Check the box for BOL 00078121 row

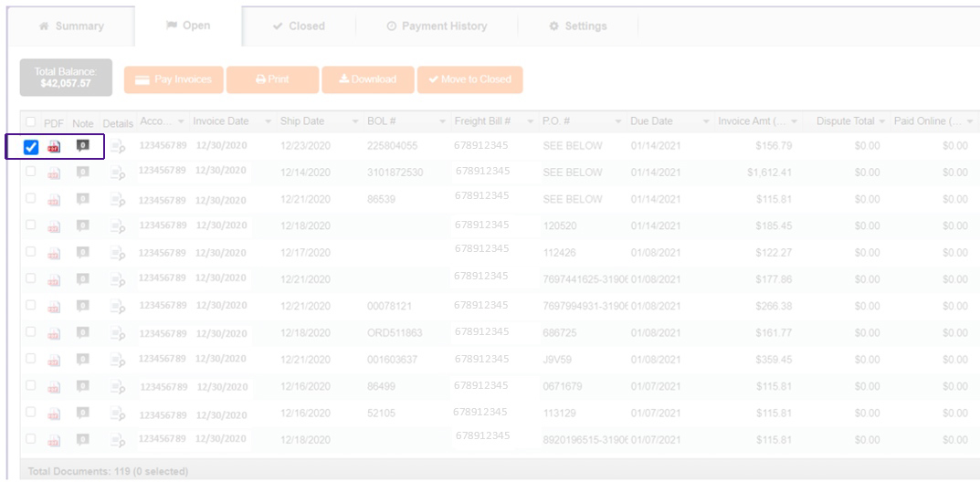coord(31,305)
